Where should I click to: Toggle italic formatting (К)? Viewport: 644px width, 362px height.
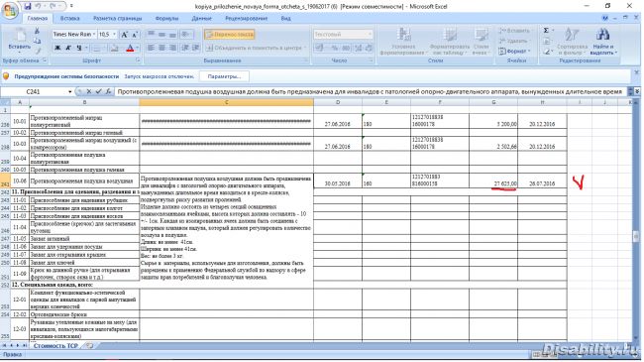[68, 49]
